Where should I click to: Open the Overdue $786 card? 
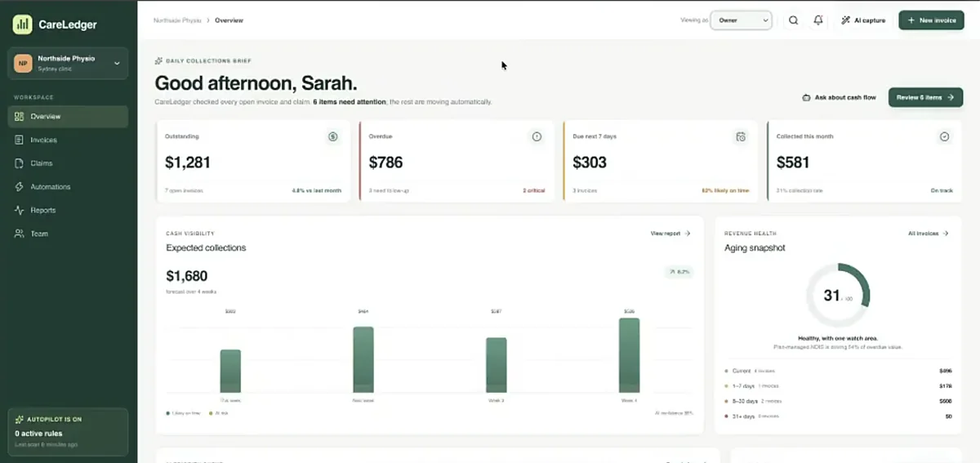point(457,162)
